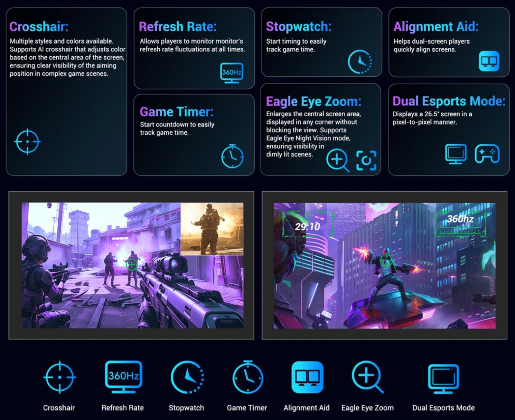Image resolution: width=515 pixels, height=420 pixels.
Task: Click the Alignment Aid icon in the bottom row
Action: 307,377
